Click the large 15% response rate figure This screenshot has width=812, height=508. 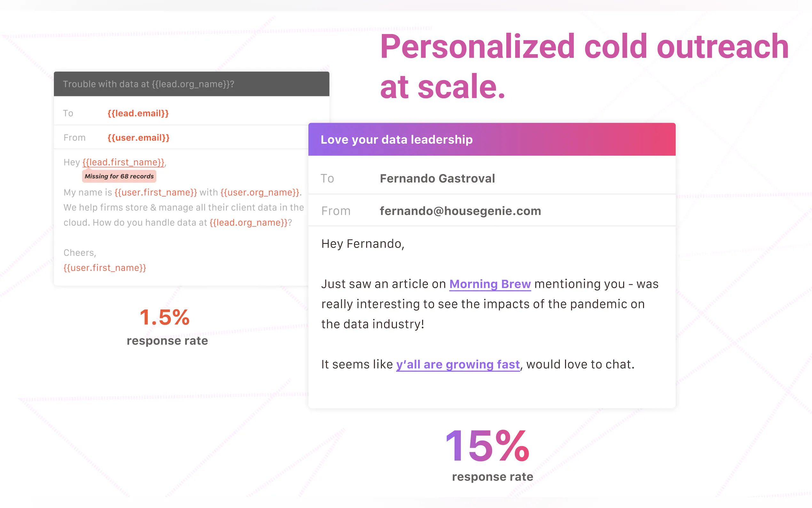coord(487,446)
